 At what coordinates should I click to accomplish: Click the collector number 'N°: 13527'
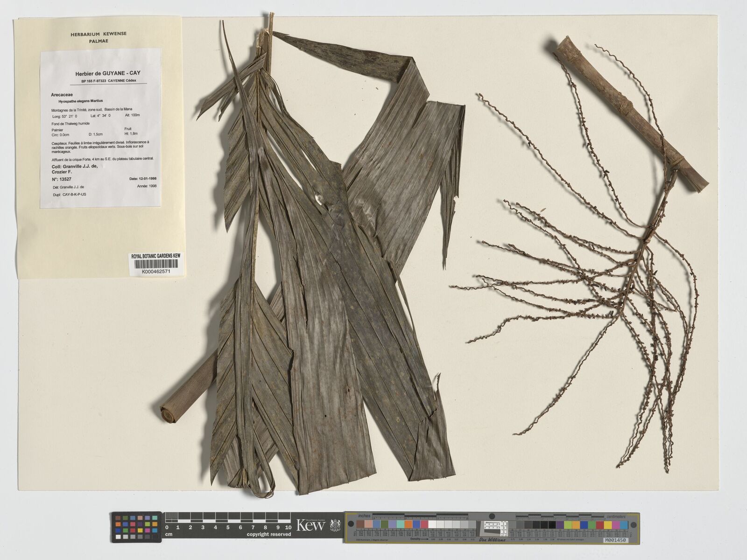click(62, 179)
